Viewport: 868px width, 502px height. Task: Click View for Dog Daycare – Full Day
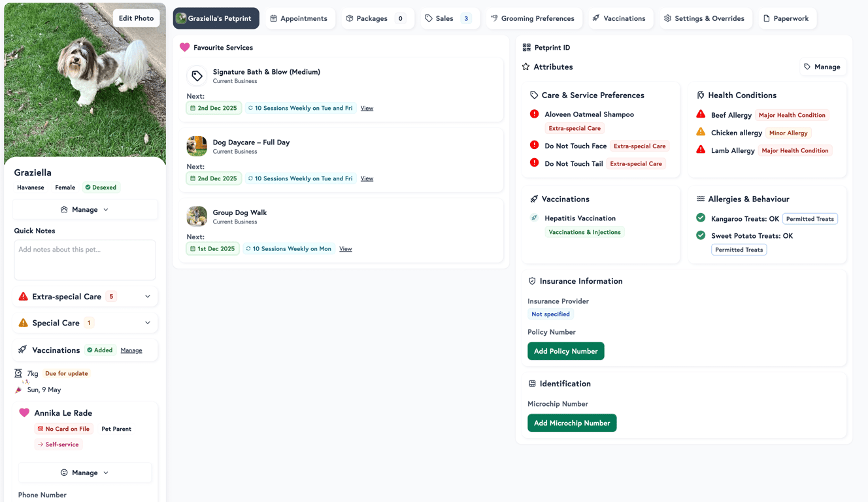[x=367, y=178]
